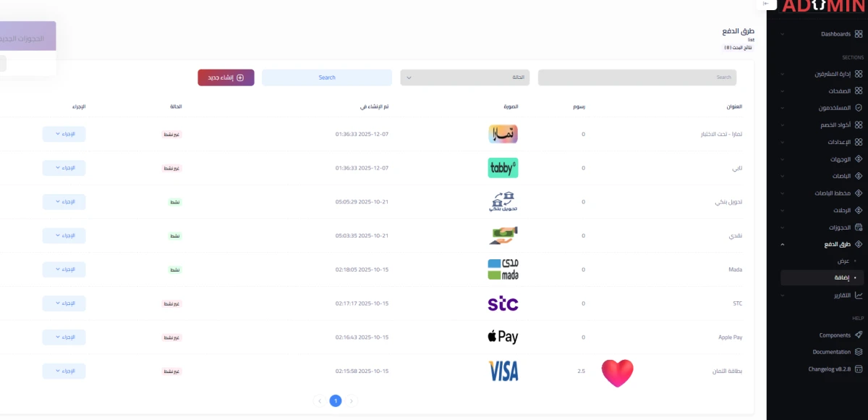Click the Search text input field
The height and width of the screenshot is (420, 868).
(637, 77)
